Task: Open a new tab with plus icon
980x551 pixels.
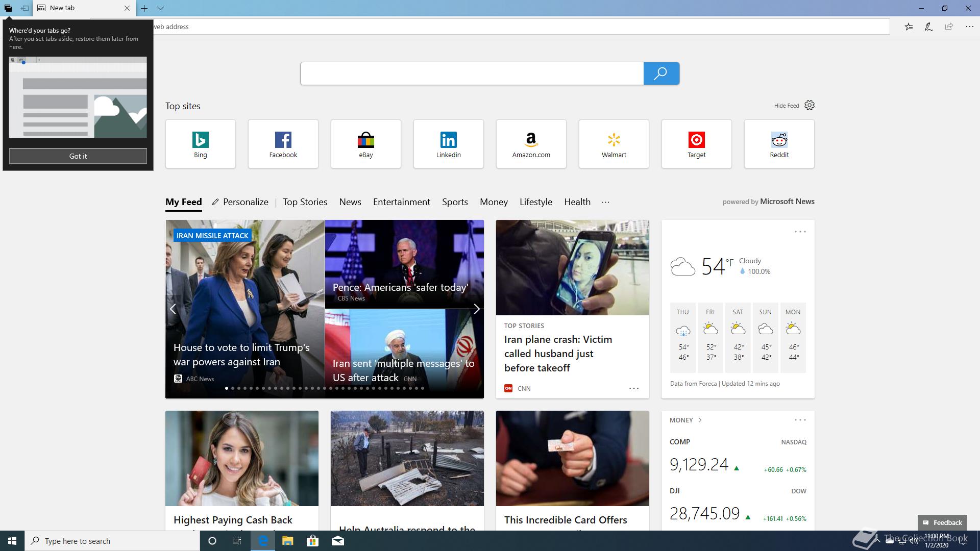Action: (144, 8)
